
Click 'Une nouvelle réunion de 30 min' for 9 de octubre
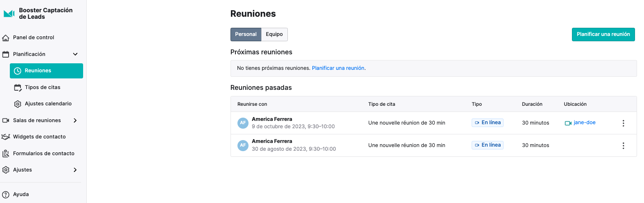click(x=407, y=123)
